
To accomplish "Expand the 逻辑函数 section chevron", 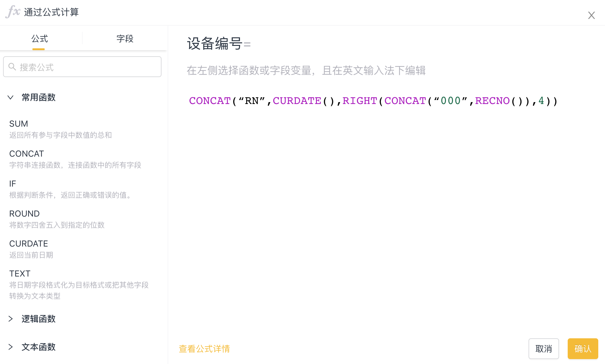I will tap(10, 319).
